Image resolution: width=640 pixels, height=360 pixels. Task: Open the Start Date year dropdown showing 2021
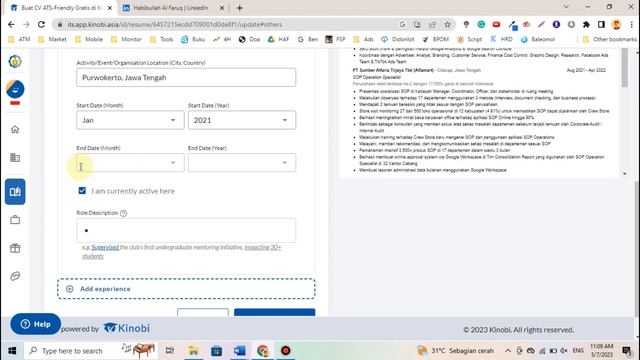tap(242, 120)
